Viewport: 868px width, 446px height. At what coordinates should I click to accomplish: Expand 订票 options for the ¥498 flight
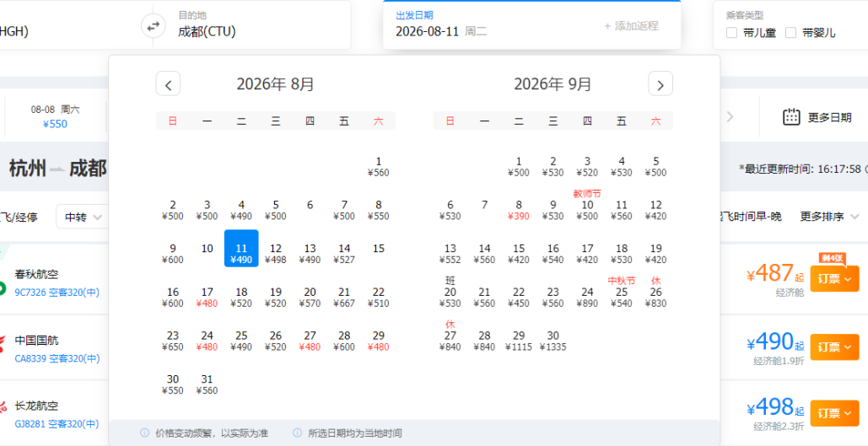[x=835, y=413]
